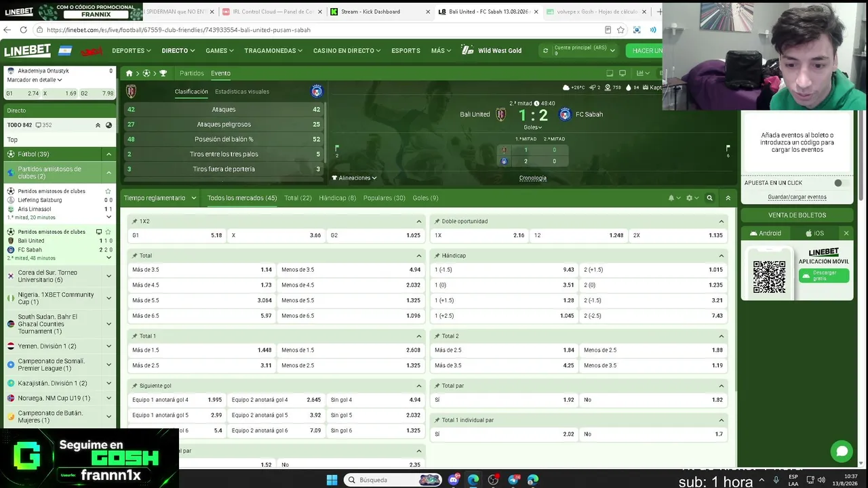Click Descargar gratis app button

(x=823, y=275)
